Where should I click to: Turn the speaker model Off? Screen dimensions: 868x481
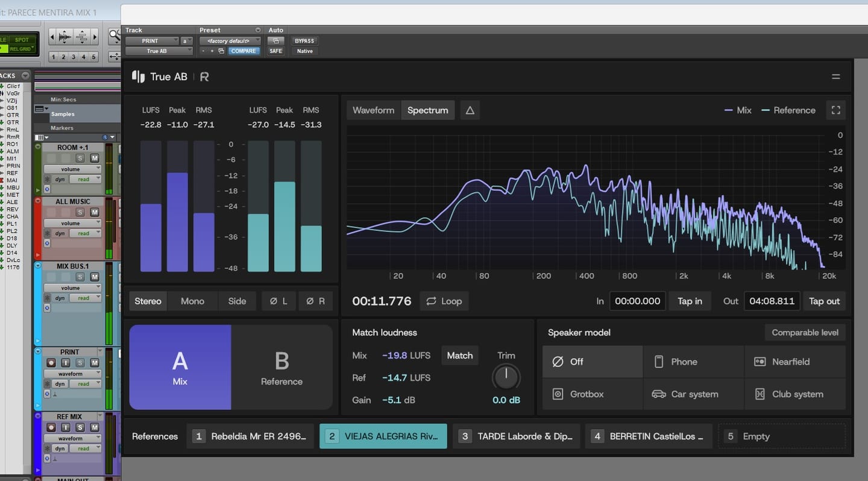[593, 362]
